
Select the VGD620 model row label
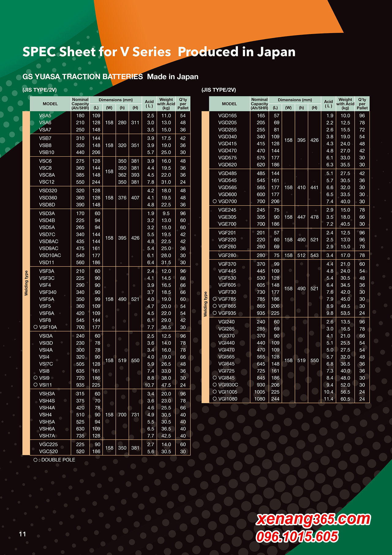(227, 165)
